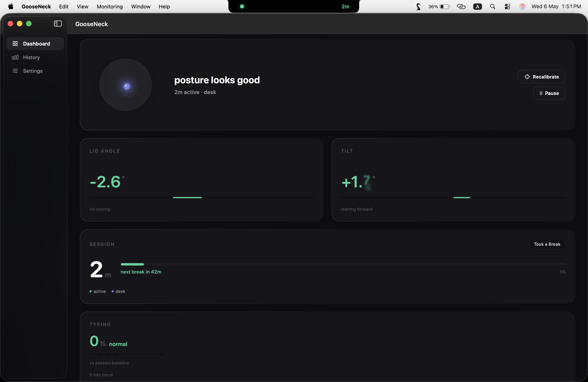Open Spotlight search
Viewport: 588px width, 382px height.
coord(493,6)
